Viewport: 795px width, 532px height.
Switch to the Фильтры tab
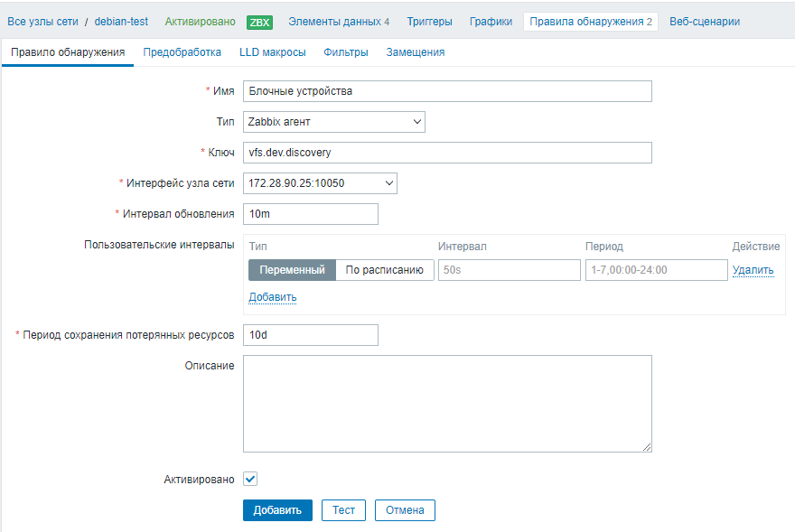[346, 52]
